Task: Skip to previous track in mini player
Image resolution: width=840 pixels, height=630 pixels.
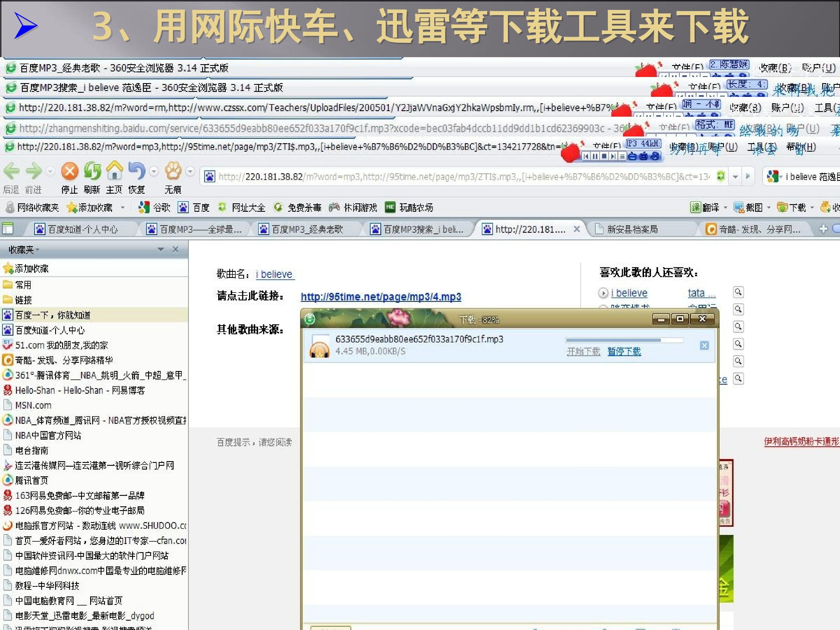Action: pos(586,156)
